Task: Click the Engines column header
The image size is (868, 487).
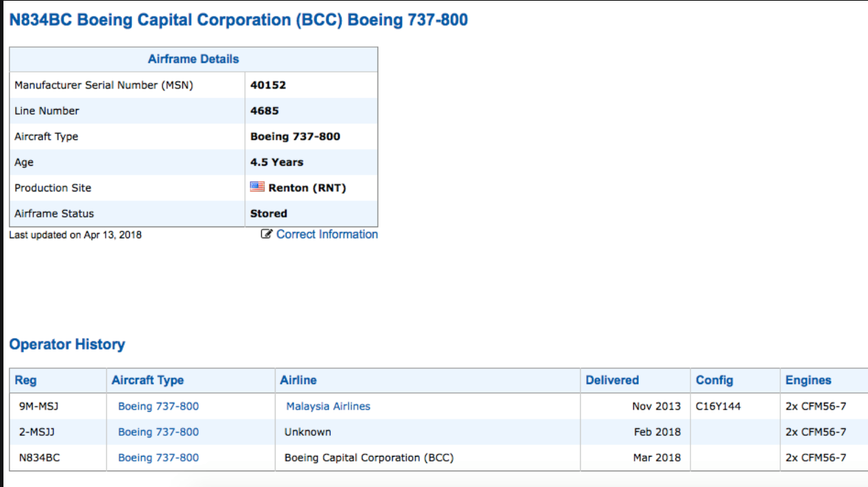Action: (x=808, y=380)
